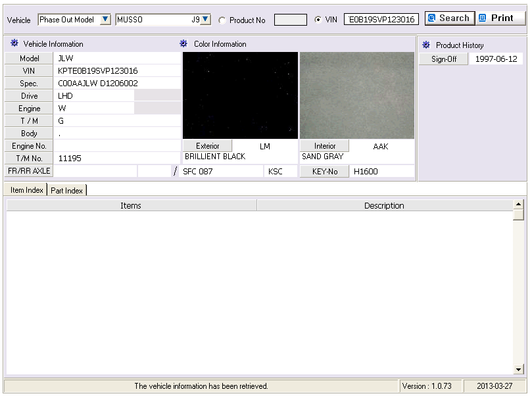Select the Product No radio button

tap(222, 20)
